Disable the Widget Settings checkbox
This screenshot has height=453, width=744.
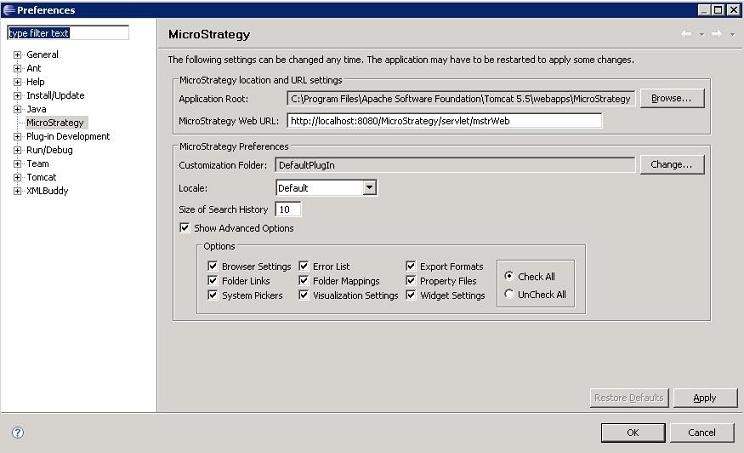pyautogui.click(x=411, y=295)
